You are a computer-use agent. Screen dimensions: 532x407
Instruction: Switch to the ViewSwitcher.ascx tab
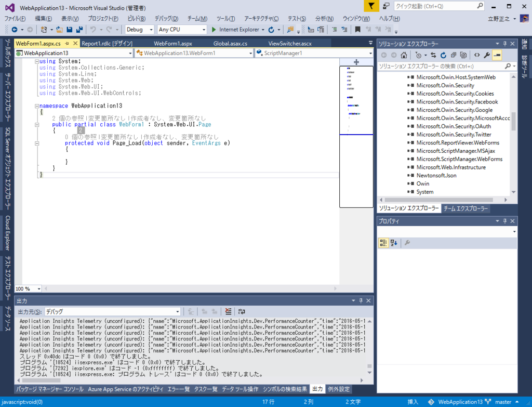pyautogui.click(x=290, y=44)
